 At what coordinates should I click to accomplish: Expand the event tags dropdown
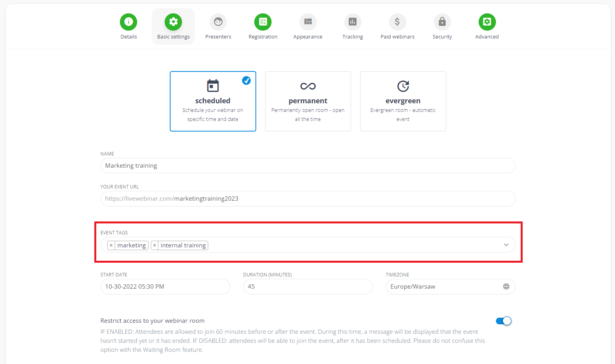tap(506, 245)
